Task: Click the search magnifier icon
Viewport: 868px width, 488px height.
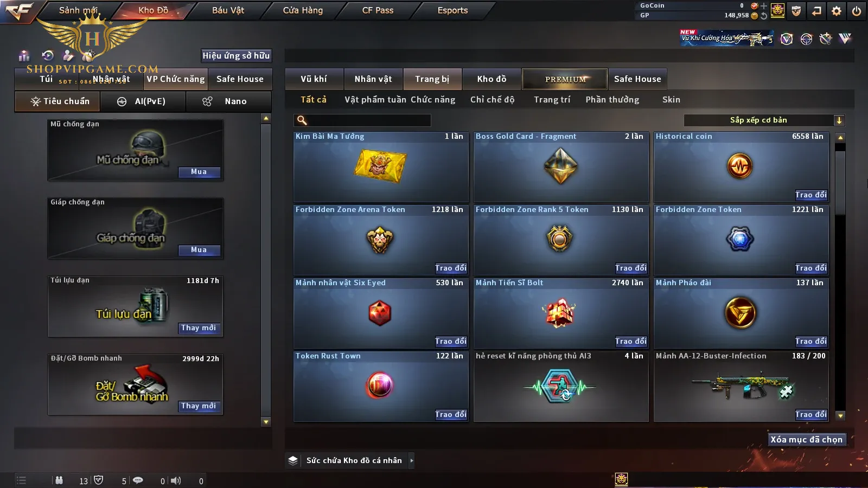Action: point(302,120)
